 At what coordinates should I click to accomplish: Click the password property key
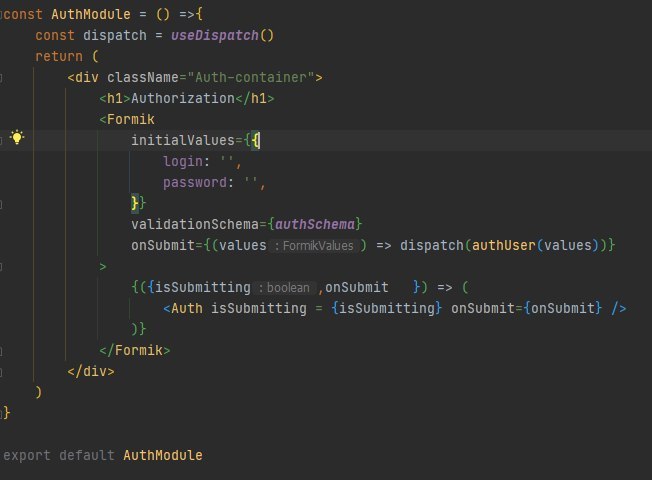[x=195, y=183]
